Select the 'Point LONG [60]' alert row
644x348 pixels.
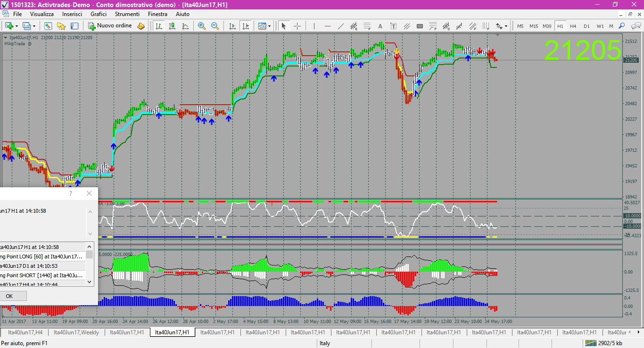42,256
